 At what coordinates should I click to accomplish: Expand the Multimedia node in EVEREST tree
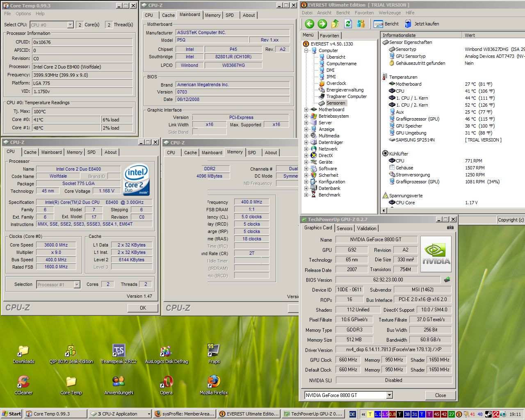tap(306, 136)
